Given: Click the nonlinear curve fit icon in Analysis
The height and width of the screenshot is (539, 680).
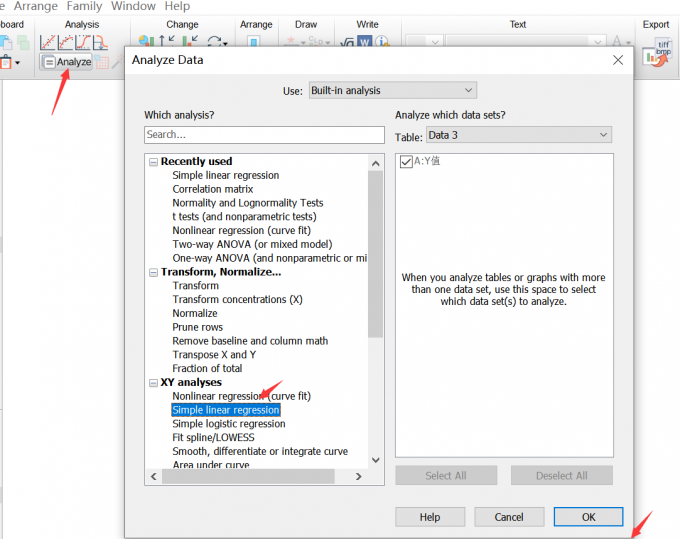Looking at the screenshot, I should (x=65, y=42).
